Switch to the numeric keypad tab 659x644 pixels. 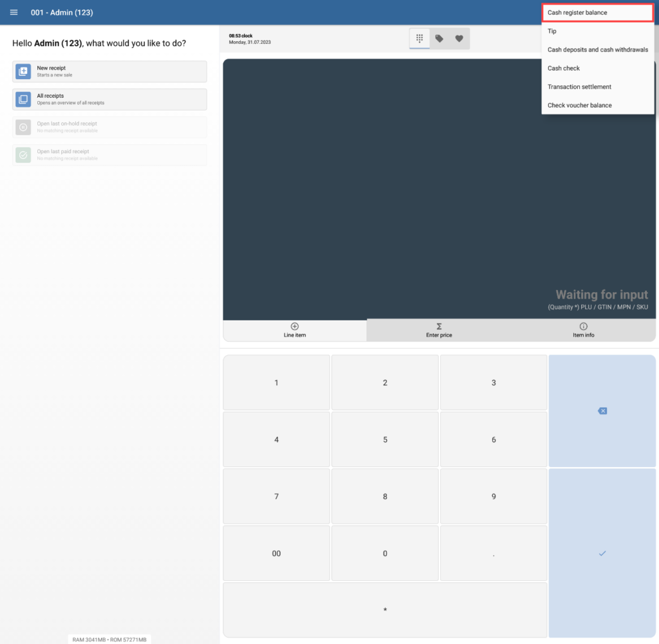click(419, 38)
